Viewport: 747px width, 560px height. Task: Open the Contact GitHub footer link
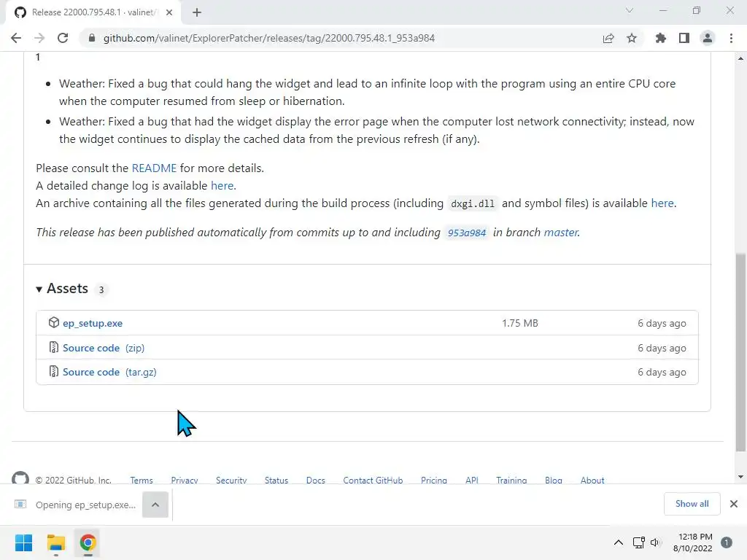tap(373, 480)
